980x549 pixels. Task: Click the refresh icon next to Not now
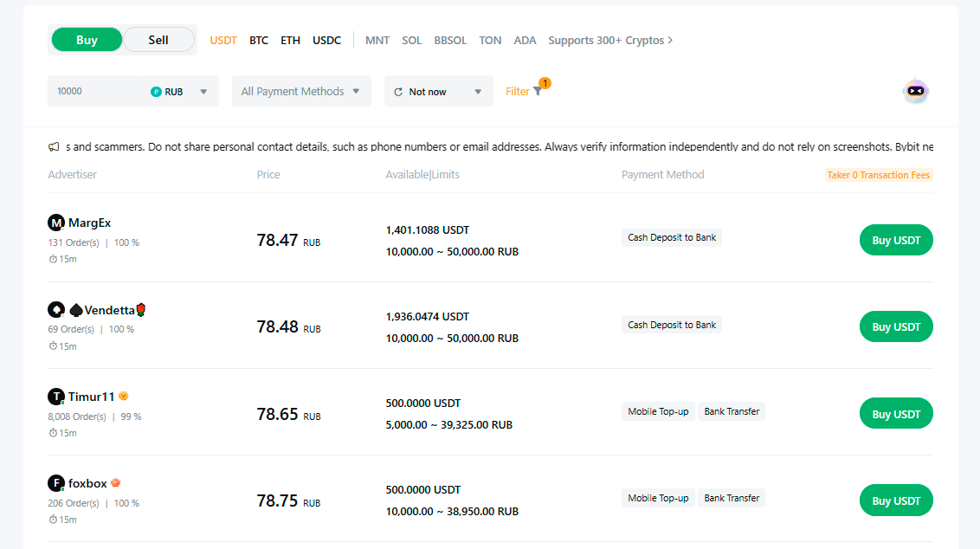coord(398,90)
